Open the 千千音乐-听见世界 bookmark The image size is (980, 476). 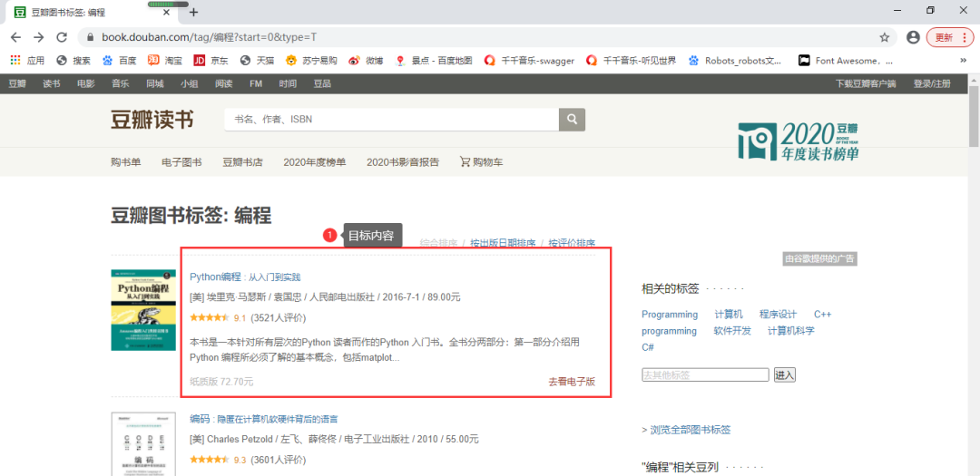pos(632,61)
